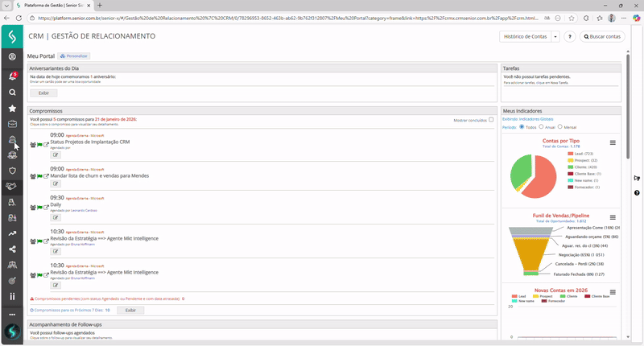Open notifications bell in sidebar
The width and height of the screenshot is (644, 346).
(12, 75)
